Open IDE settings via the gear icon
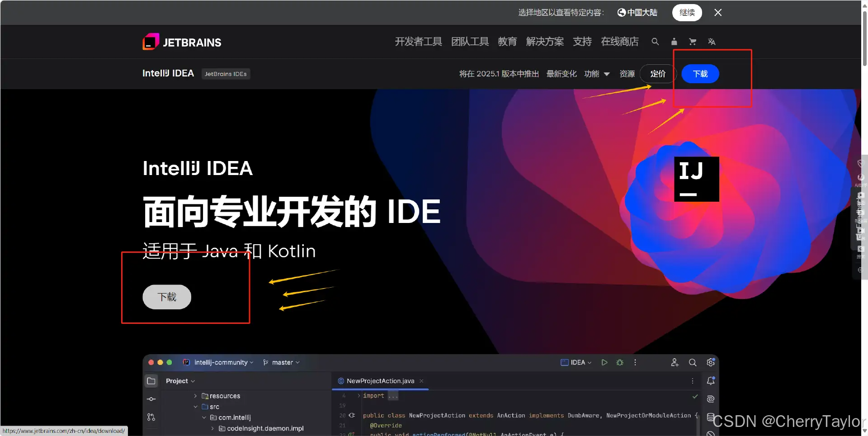 click(x=710, y=362)
